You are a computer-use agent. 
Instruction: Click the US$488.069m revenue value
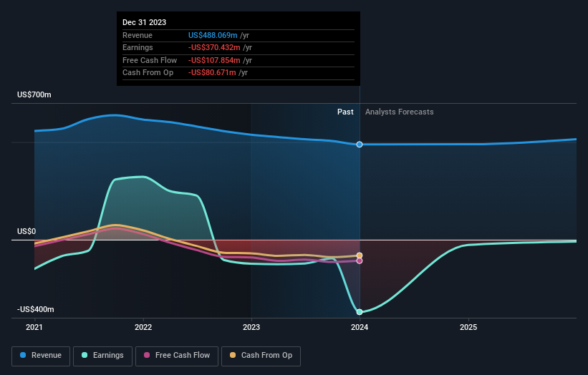pyautogui.click(x=213, y=35)
